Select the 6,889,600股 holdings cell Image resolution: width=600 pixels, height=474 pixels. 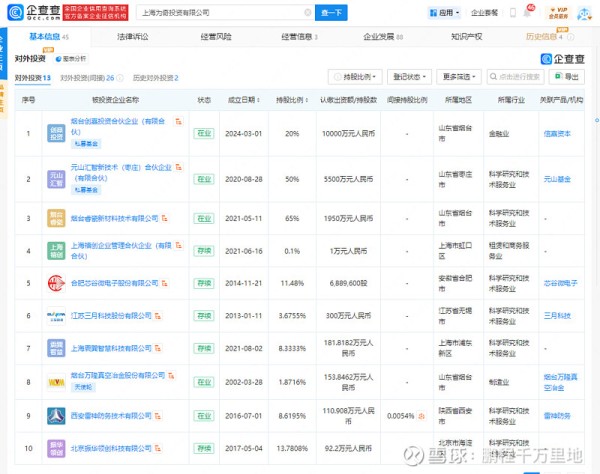pyautogui.click(x=349, y=283)
